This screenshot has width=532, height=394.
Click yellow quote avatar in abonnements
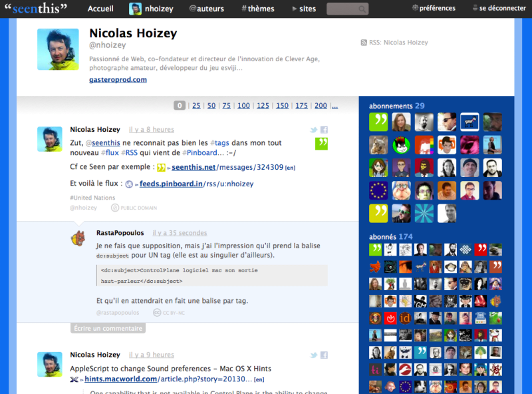(x=378, y=213)
